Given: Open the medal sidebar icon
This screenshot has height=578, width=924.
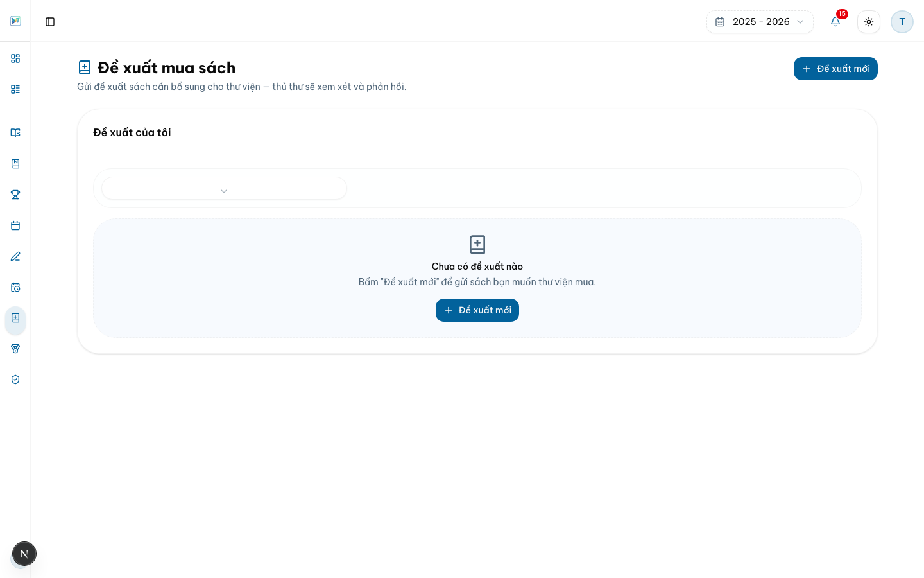Looking at the screenshot, I should coord(15,349).
